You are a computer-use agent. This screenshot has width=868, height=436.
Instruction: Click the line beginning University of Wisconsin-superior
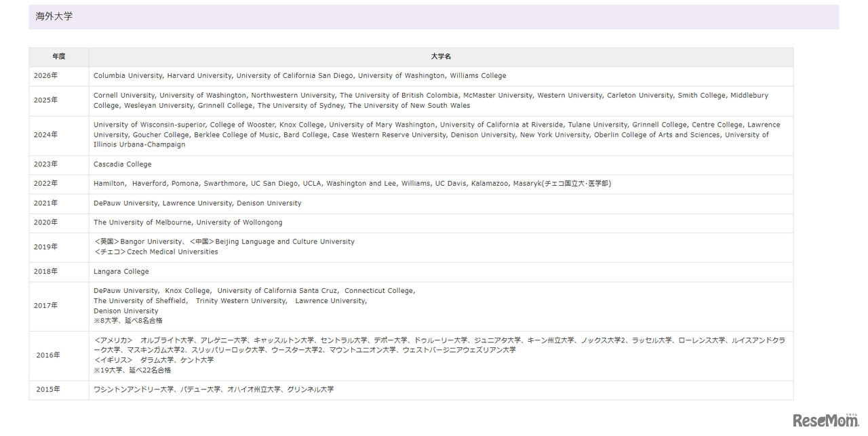(x=437, y=125)
